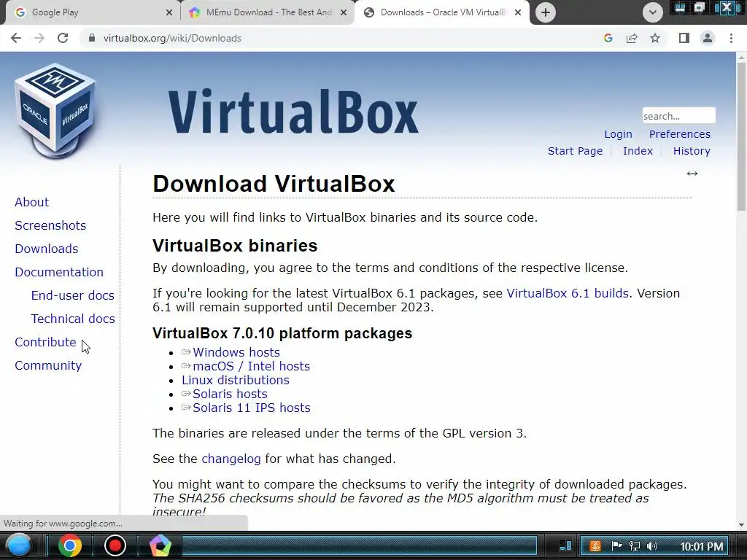This screenshot has height=560, width=747.
Task: Click the address bar URL
Action: 172,38
